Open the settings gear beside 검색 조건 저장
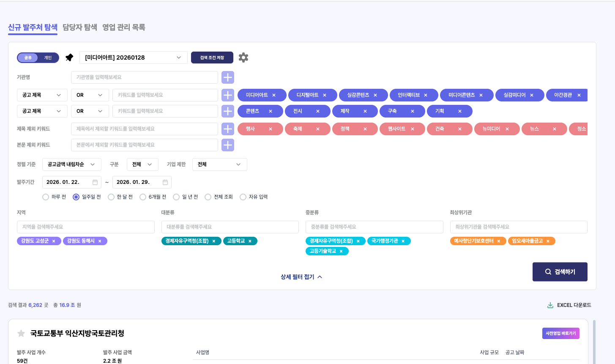This screenshot has width=615, height=364. pos(243,57)
